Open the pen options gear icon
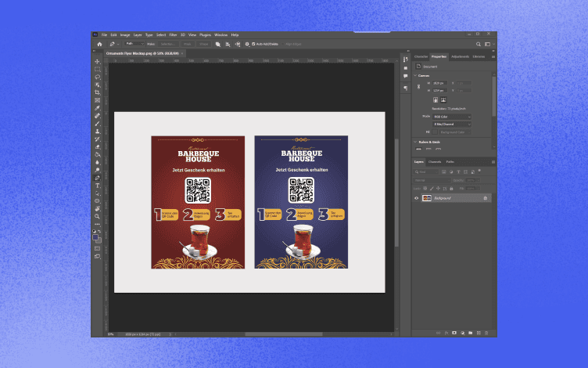Screen dimensions: 588x368 [247, 44]
